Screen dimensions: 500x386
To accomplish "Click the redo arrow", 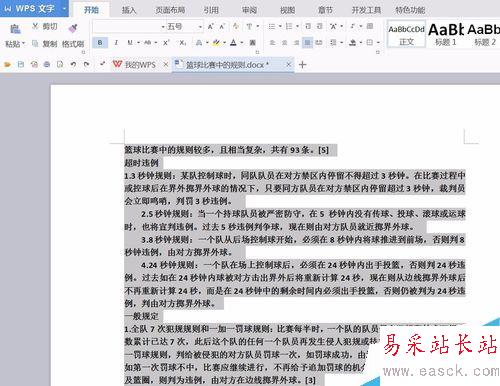I will point(86,64).
